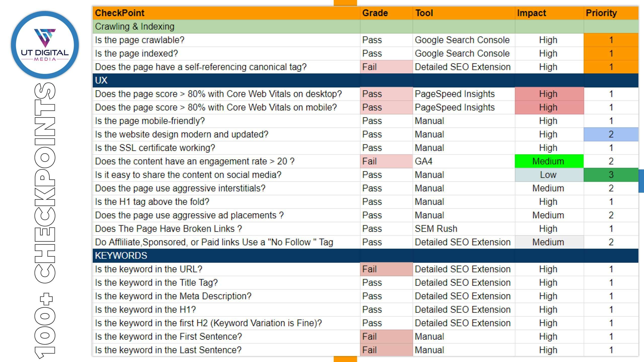Select the Impact column header
The image size is (644, 362).
(x=531, y=13)
